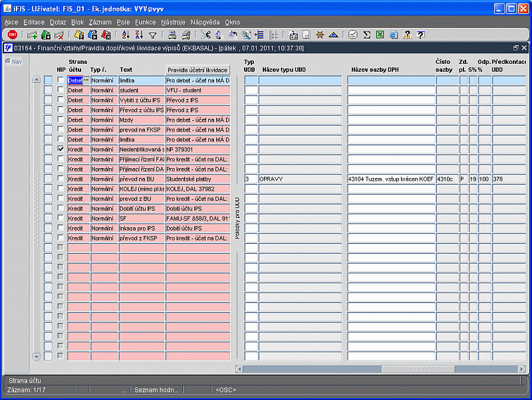Click the 'OPRAVY' UDD type name field
Screen dimensions: 532x400
(301, 179)
